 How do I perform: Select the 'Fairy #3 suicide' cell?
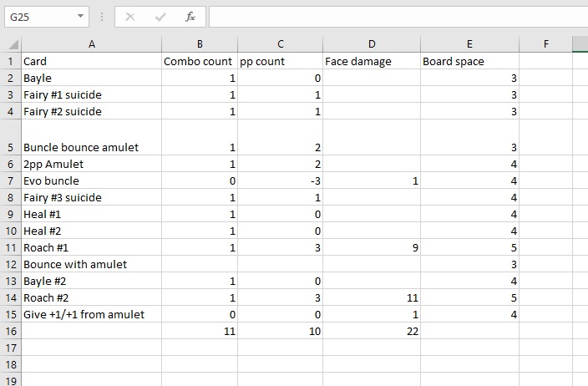pos(92,197)
